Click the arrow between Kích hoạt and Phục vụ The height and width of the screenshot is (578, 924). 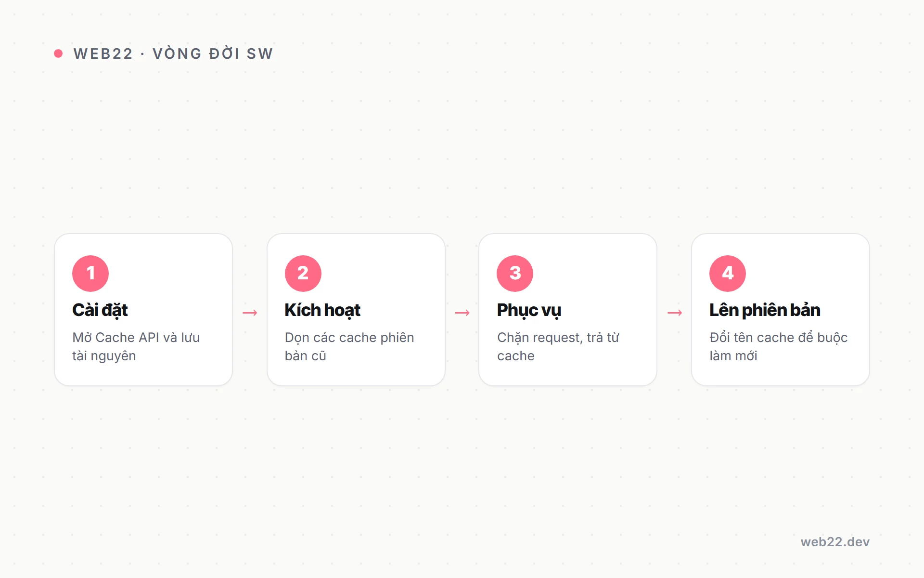point(462,313)
